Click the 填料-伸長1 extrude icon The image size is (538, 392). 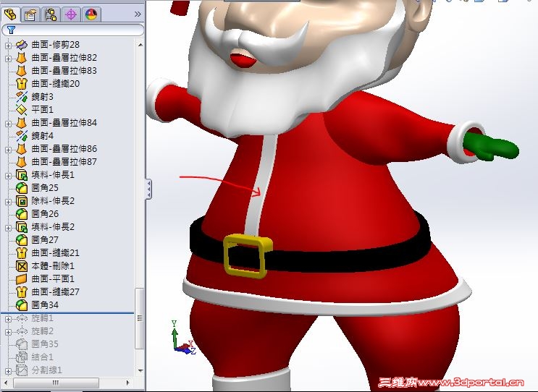click(x=22, y=175)
